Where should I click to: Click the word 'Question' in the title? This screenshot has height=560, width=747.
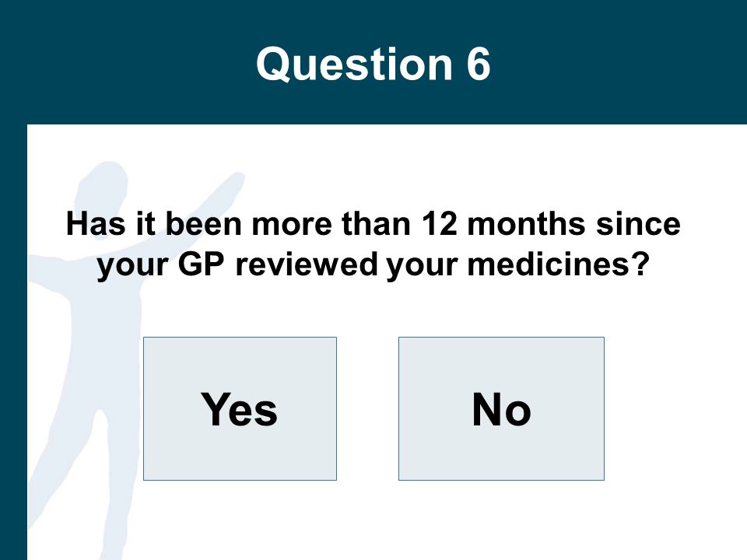point(354,65)
